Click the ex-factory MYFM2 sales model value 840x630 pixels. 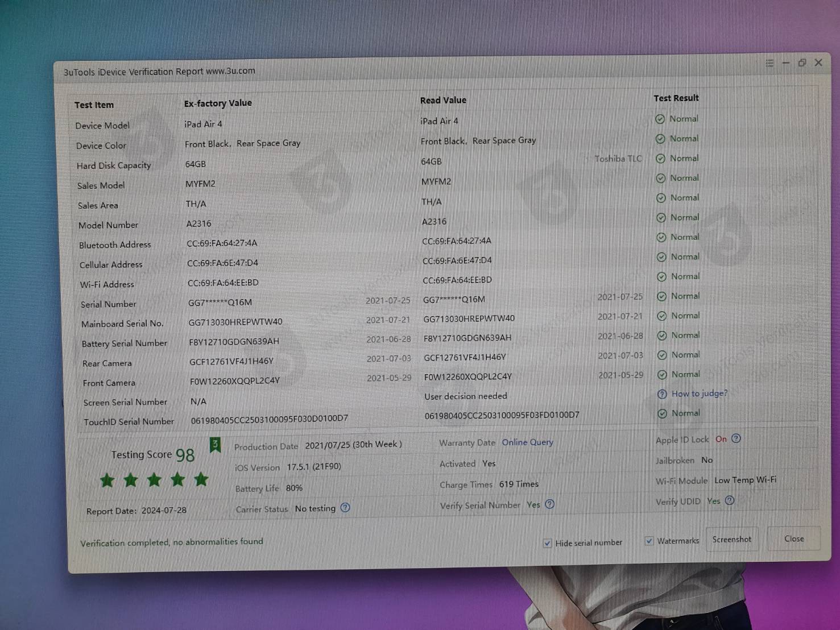point(200,184)
